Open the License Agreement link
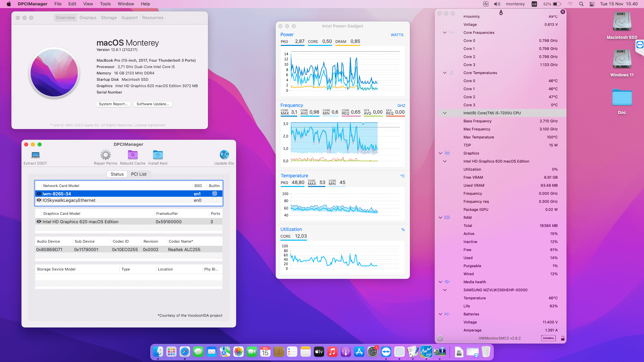 [150, 125]
